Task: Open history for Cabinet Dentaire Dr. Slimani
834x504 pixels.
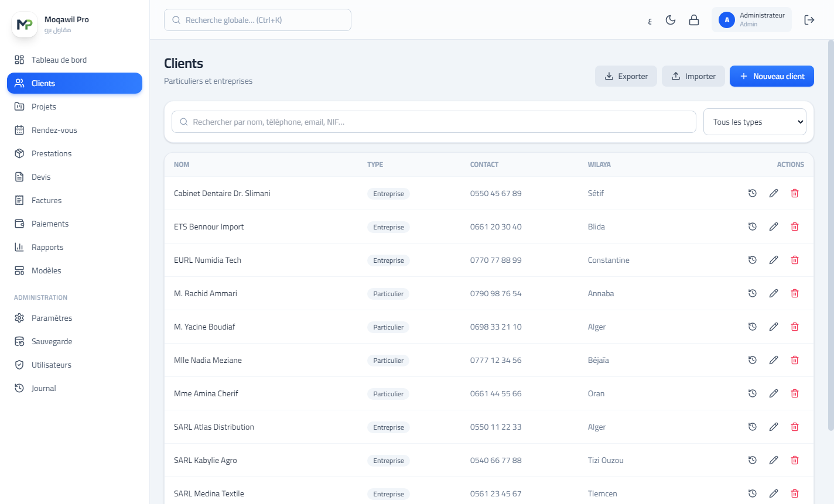Action: (753, 193)
